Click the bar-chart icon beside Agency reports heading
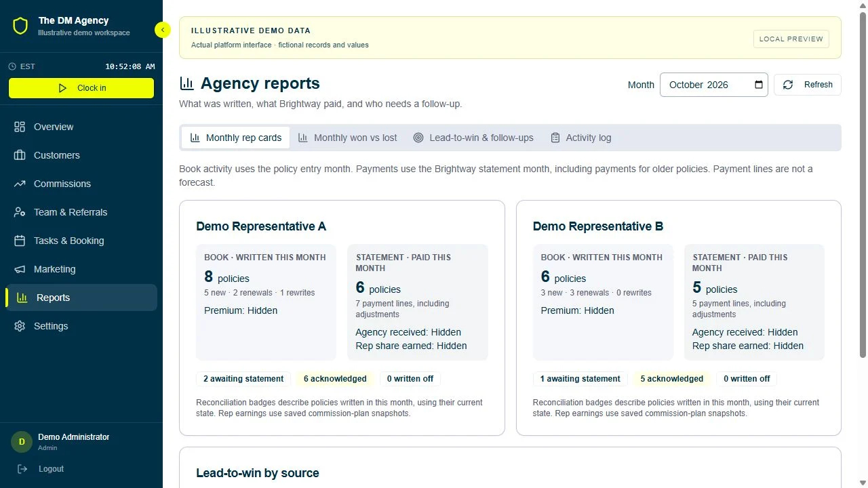 point(186,83)
